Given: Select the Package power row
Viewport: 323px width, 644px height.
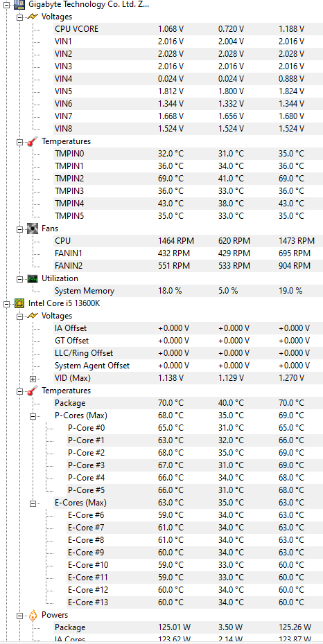Looking at the screenshot, I should coord(188,627).
